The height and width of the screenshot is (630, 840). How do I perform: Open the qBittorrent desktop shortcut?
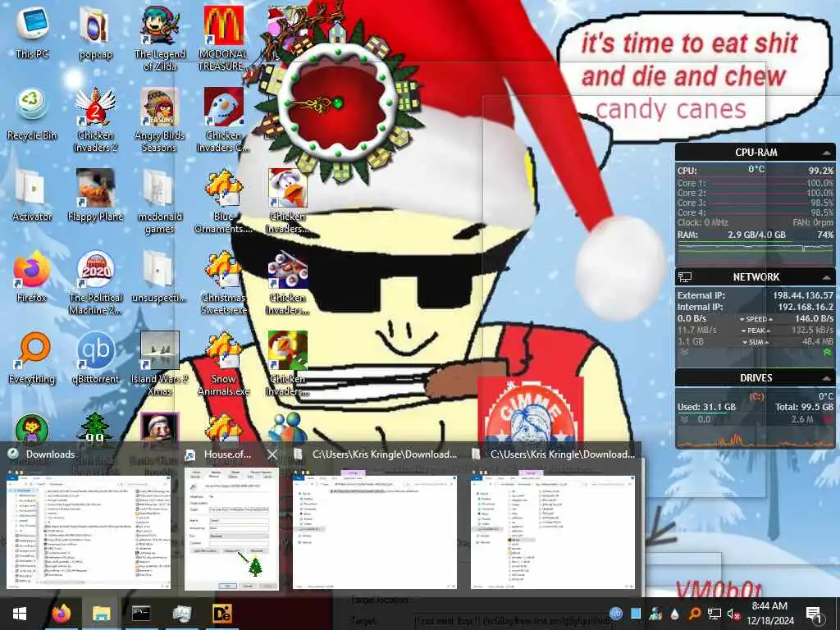pos(95,358)
